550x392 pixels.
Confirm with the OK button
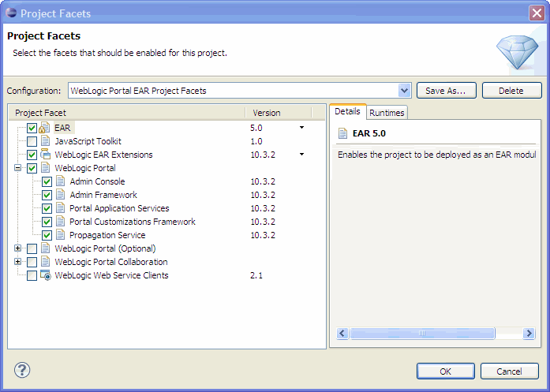pos(446,371)
